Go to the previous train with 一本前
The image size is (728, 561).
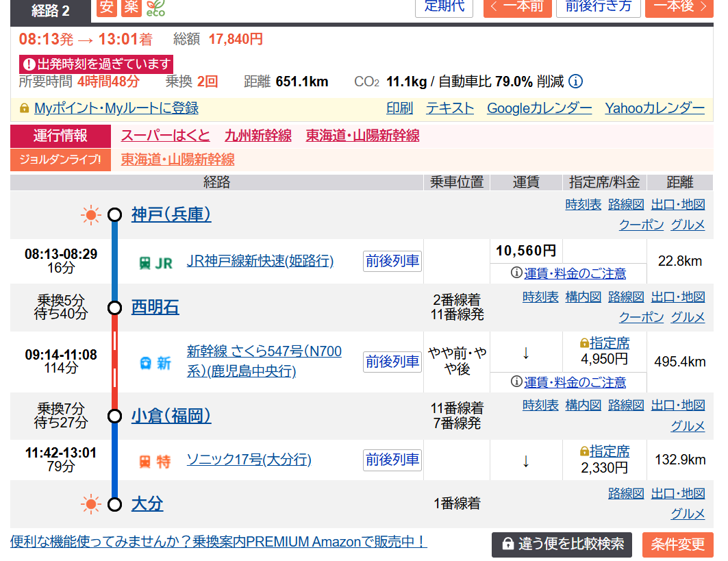pos(518,7)
